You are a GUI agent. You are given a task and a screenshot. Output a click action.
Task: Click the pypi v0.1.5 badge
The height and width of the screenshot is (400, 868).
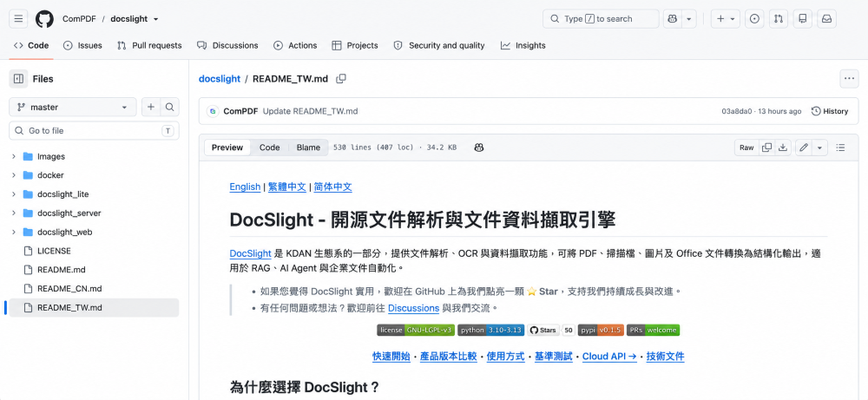coord(601,331)
